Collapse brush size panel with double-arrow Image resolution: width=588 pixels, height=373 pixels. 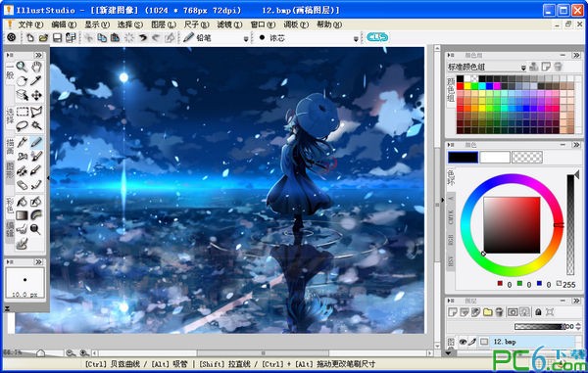tap(38, 261)
